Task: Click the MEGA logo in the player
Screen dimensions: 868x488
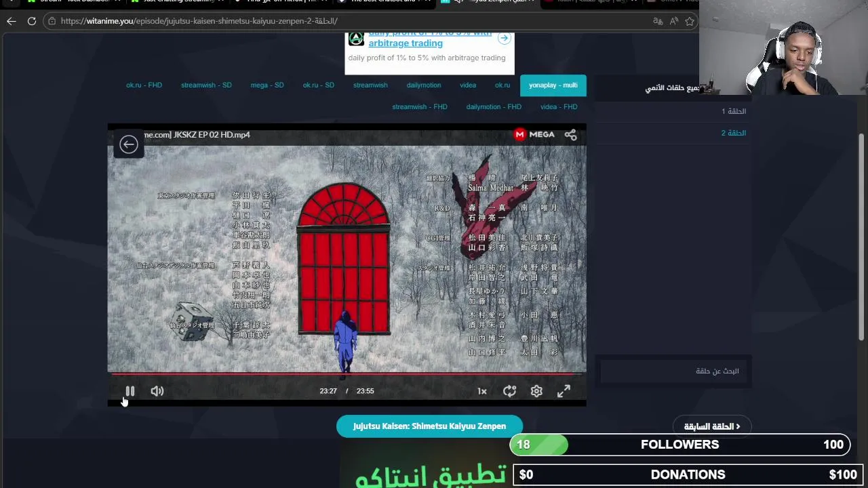Action: pyautogui.click(x=534, y=134)
